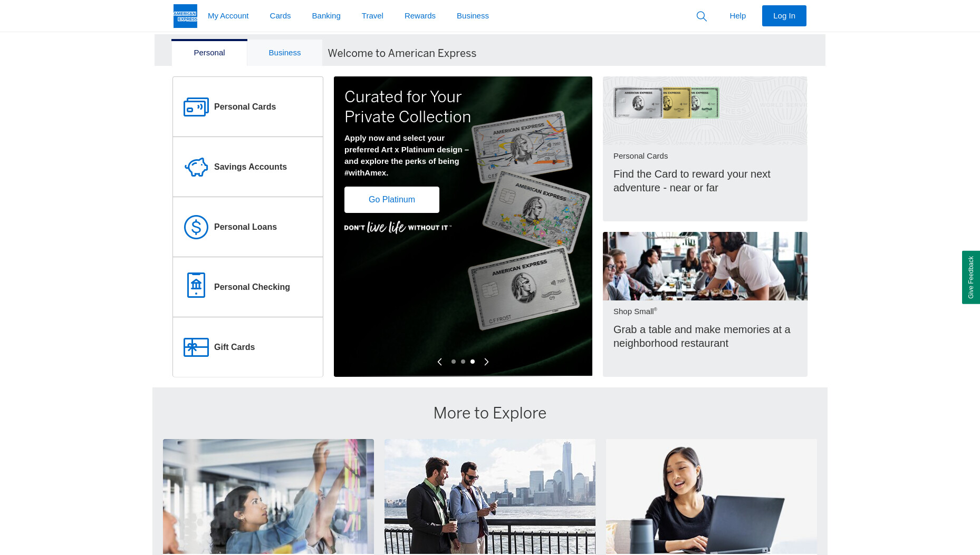Viewport: 980px width, 555px height.
Task: Click the piggy bank Savings icon
Action: pyautogui.click(x=196, y=167)
